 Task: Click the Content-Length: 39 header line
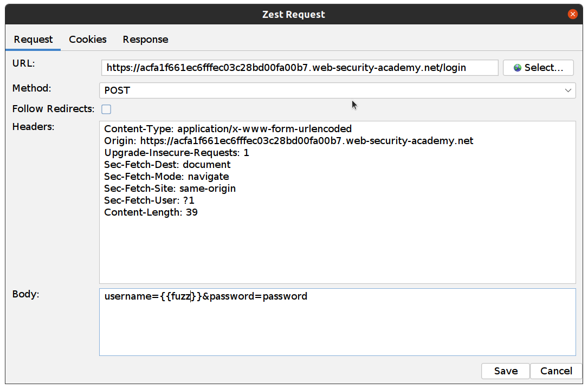pos(151,212)
